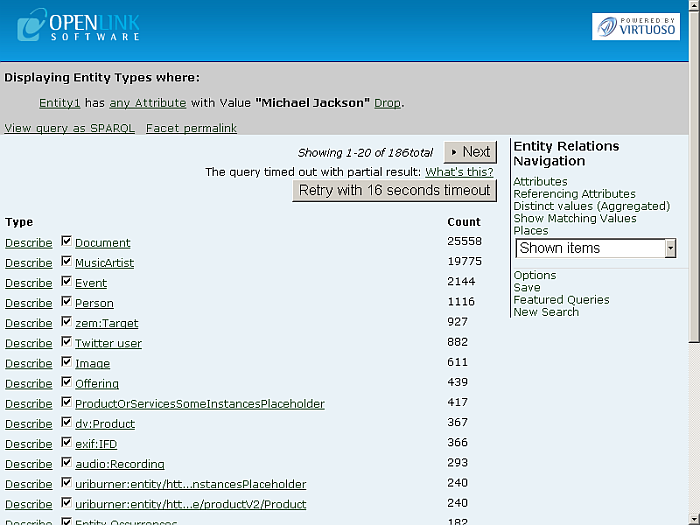This screenshot has width=700, height=525.
Task: Go to Next results page
Action: (x=470, y=152)
